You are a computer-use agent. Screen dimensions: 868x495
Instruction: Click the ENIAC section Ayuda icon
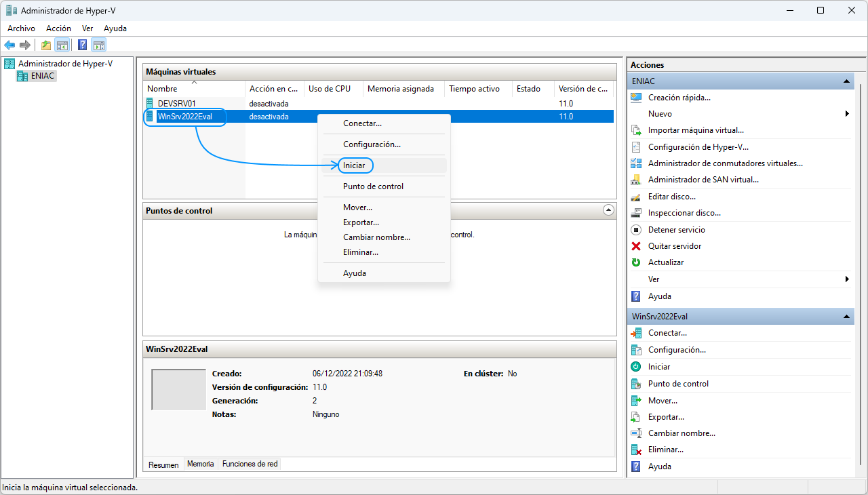pos(636,296)
